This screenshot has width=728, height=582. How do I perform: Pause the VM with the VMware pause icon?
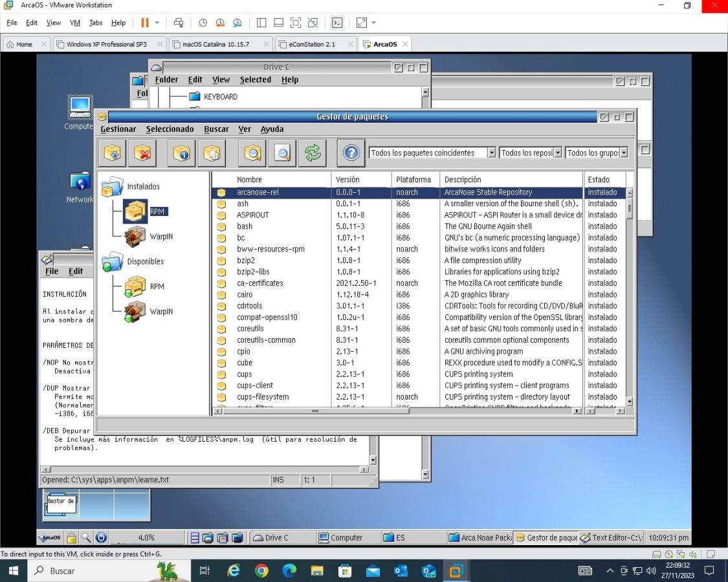click(x=144, y=23)
